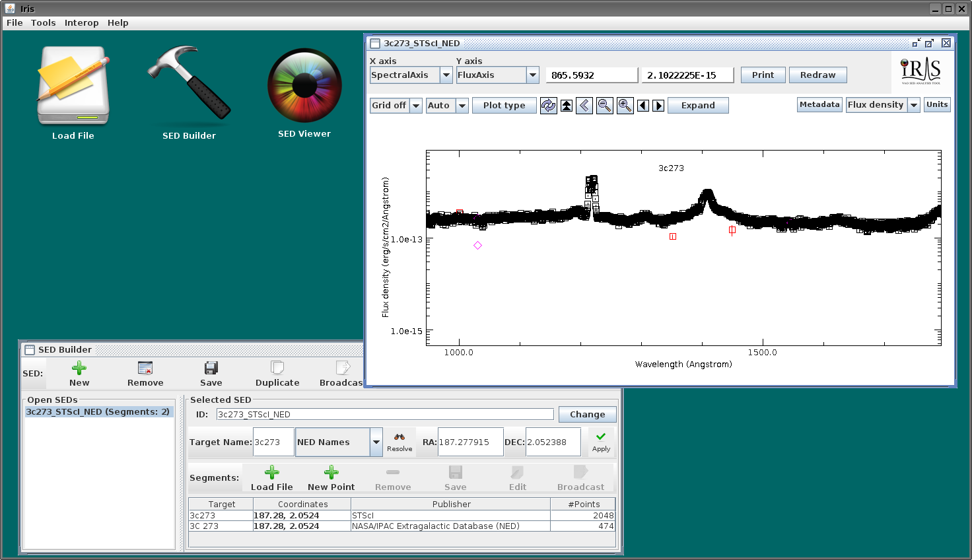
Task: Open the Tools menu
Action: (x=44, y=22)
